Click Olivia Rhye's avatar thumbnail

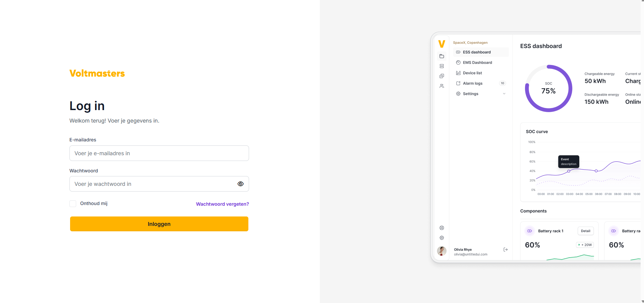(442, 251)
